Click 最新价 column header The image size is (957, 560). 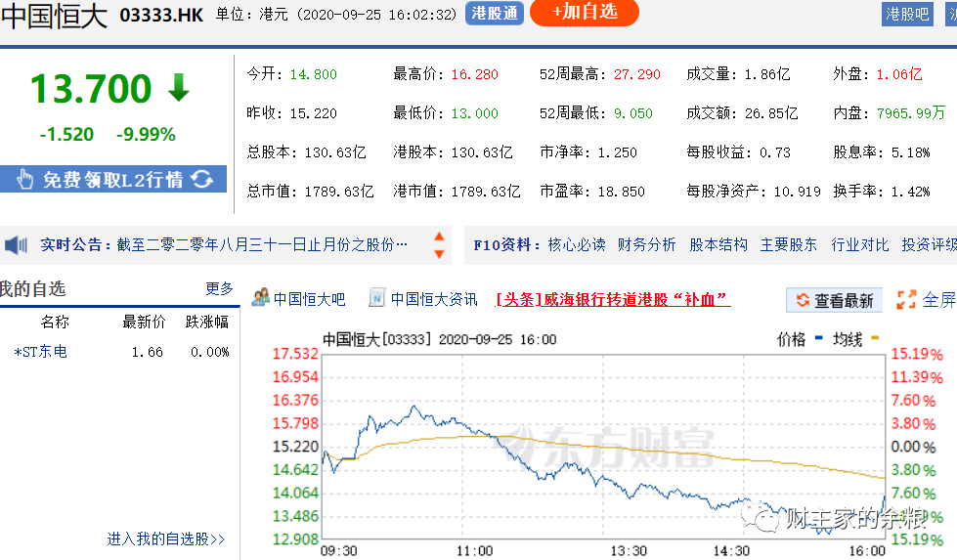point(144,322)
